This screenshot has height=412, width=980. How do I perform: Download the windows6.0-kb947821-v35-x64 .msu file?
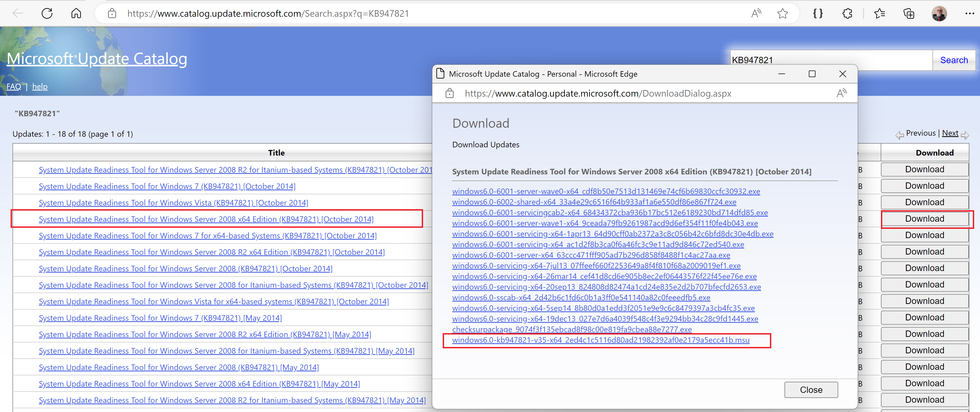(x=600, y=340)
